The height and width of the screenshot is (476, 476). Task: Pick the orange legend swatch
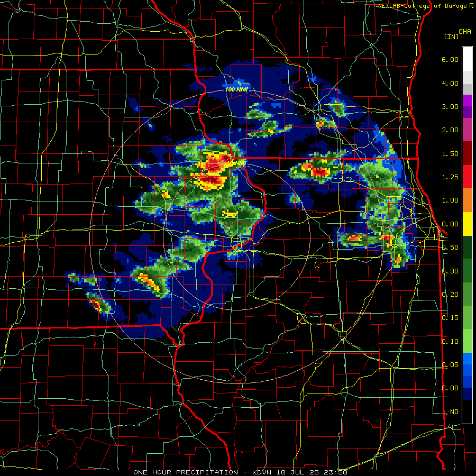point(467,200)
